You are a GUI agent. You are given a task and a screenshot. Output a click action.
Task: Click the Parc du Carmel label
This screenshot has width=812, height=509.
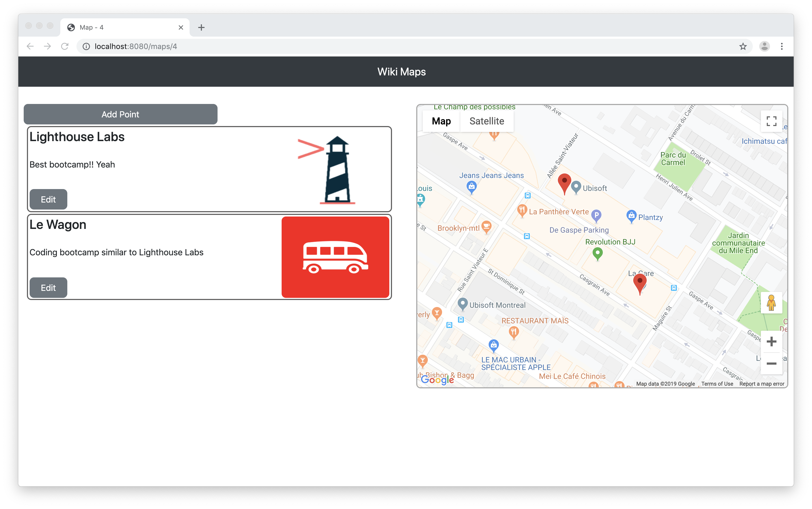(673, 159)
